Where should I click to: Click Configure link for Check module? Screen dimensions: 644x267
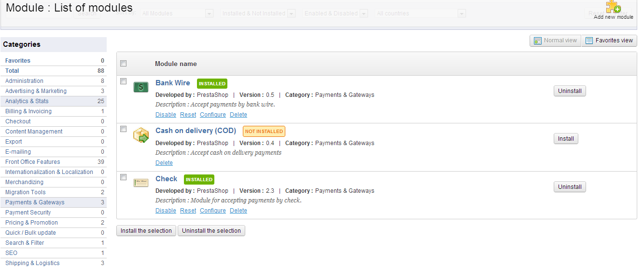click(x=213, y=211)
